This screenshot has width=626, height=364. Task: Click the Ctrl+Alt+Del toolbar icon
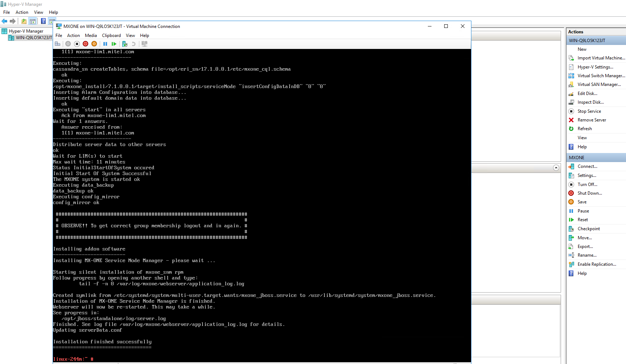click(57, 44)
